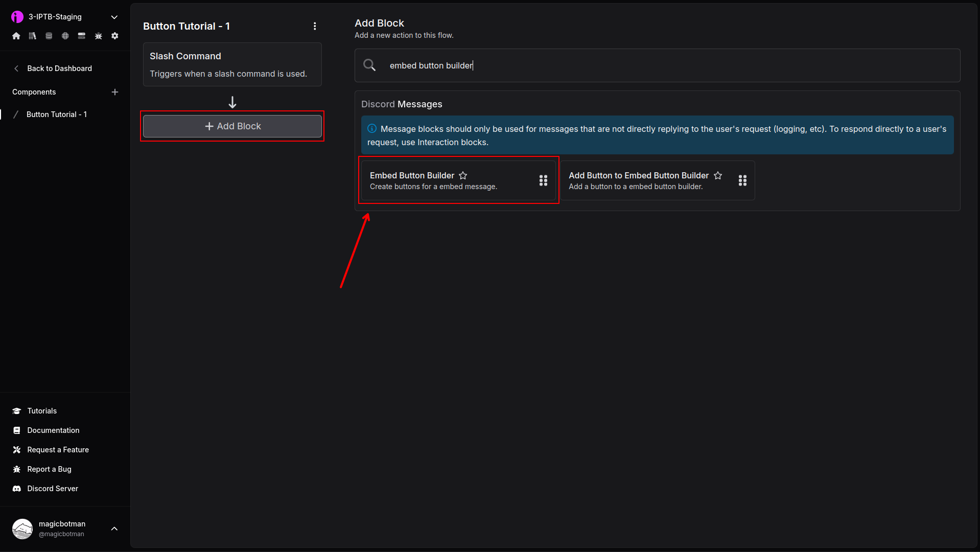Favorite Add Button to Embed Button Builder
980x552 pixels.
(718, 175)
